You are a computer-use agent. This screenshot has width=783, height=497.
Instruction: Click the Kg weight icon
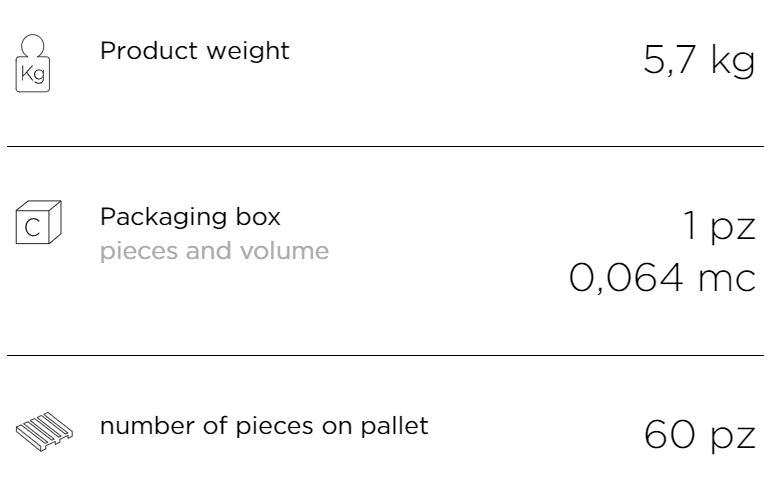33,63
